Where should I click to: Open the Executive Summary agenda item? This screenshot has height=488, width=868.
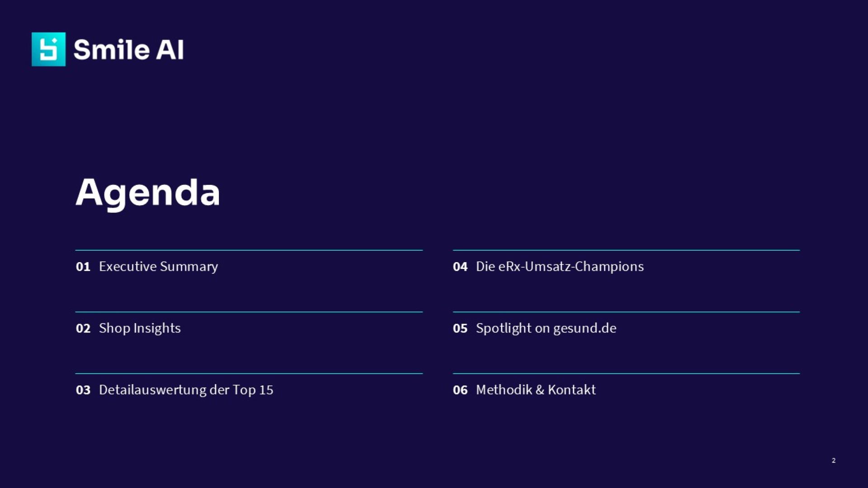(158, 267)
